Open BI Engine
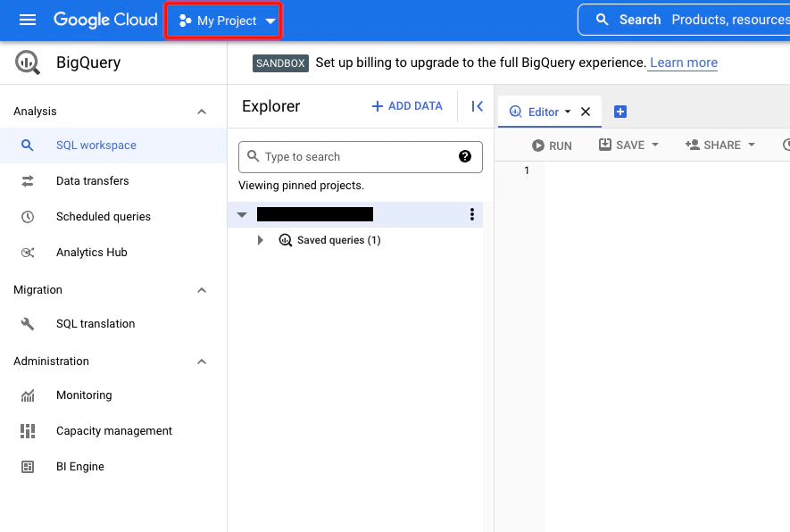The height and width of the screenshot is (532, 790). (x=112, y=467)
